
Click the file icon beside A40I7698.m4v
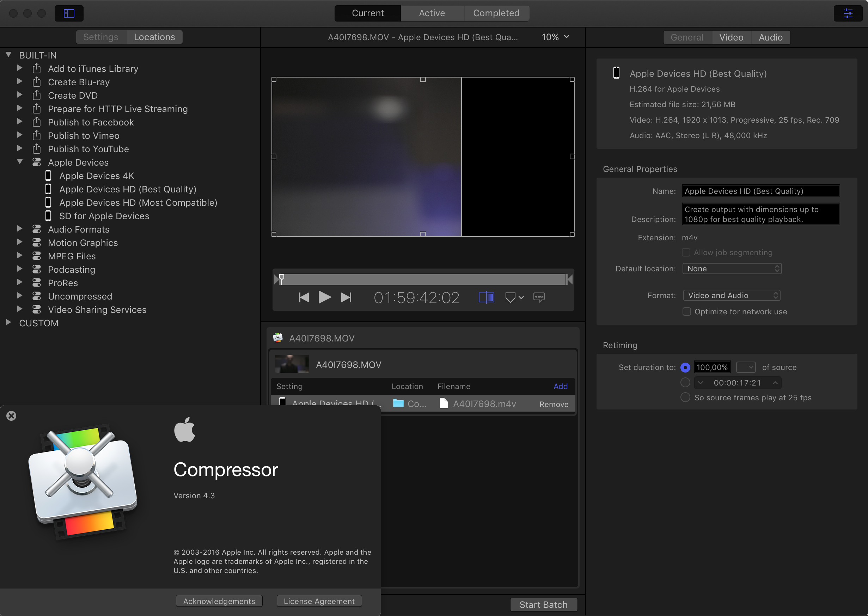(444, 403)
